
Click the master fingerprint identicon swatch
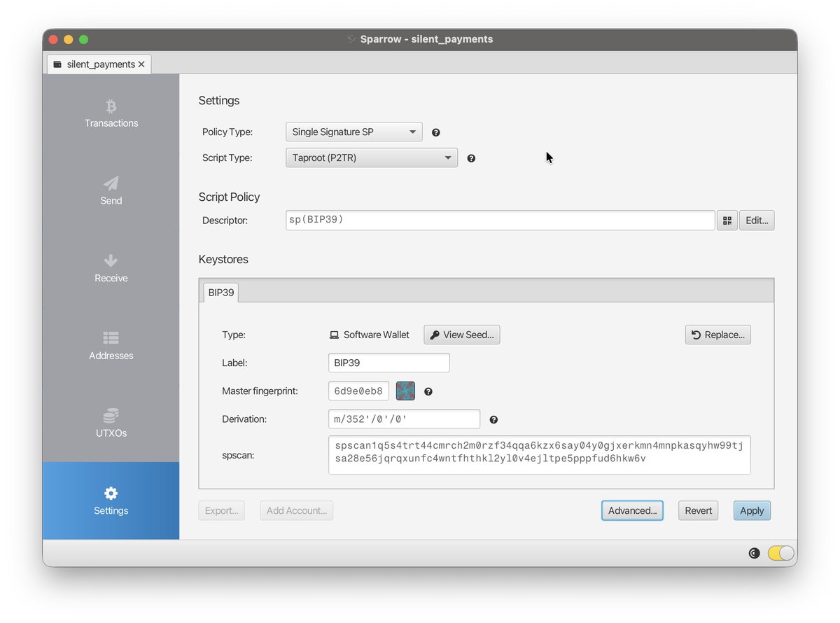405,391
